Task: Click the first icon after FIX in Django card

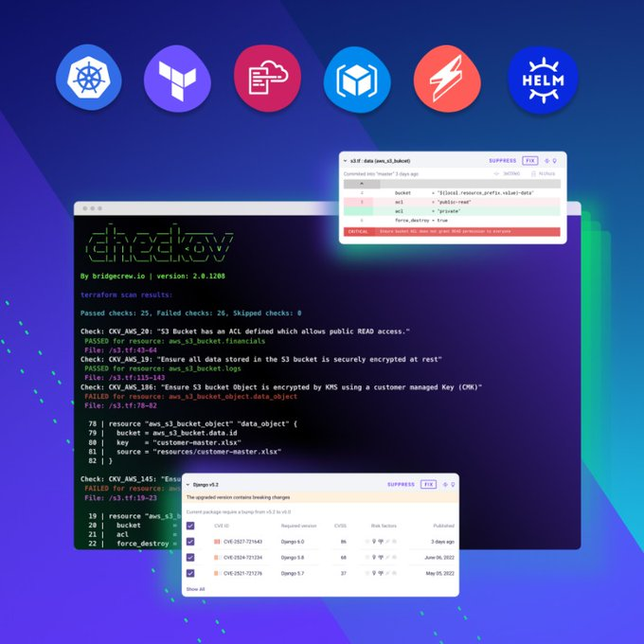Action: pyautogui.click(x=445, y=485)
